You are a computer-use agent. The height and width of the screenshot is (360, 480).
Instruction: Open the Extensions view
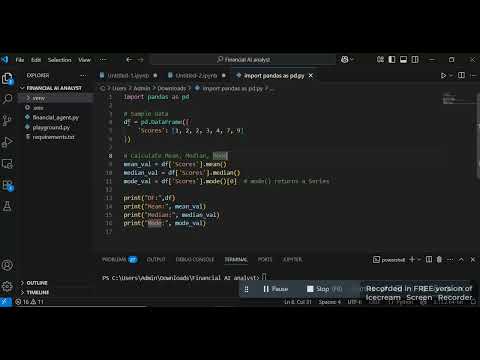[7, 185]
